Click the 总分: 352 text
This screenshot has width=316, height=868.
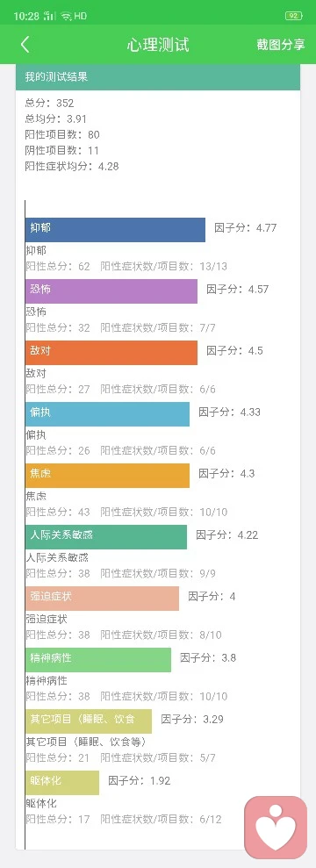(x=49, y=103)
